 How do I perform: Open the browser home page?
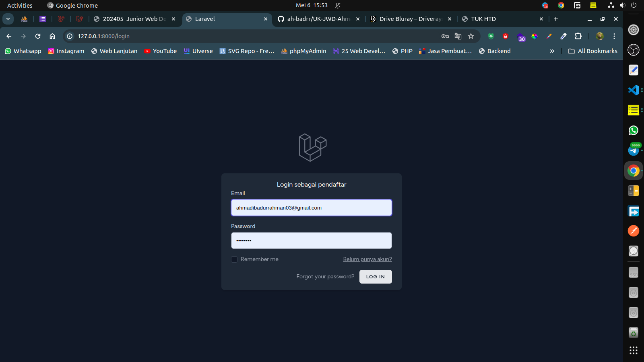pos(52,36)
